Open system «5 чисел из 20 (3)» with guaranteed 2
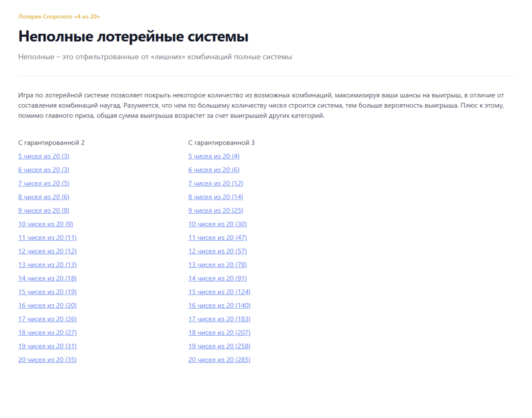Image resolution: width=532 pixels, height=418 pixels. [x=44, y=156]
